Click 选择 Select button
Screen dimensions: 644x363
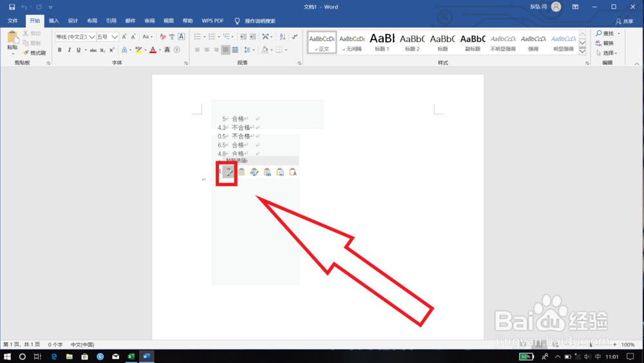(607, 53)
